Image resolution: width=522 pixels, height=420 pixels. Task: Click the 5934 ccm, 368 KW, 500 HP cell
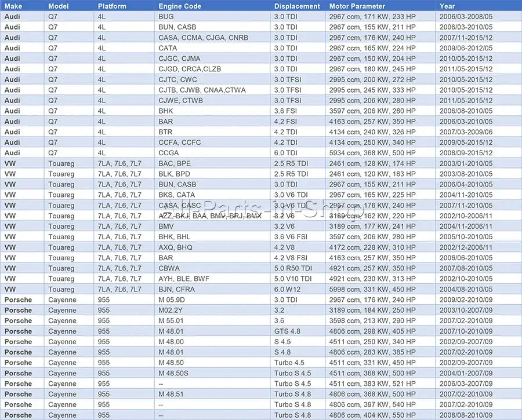click(x=372, y=153)
